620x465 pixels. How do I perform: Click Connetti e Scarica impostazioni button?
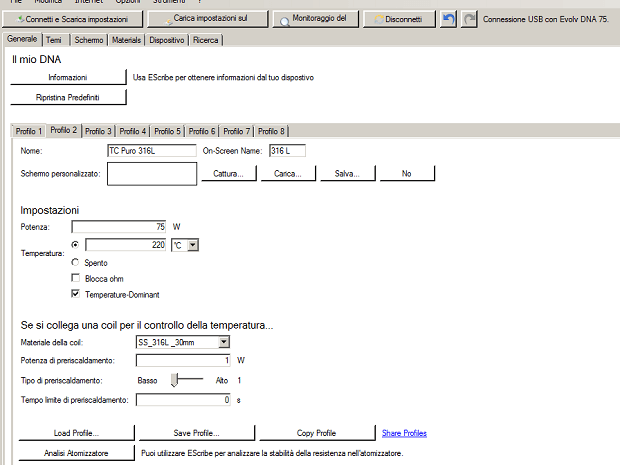[x=72, y=19]
